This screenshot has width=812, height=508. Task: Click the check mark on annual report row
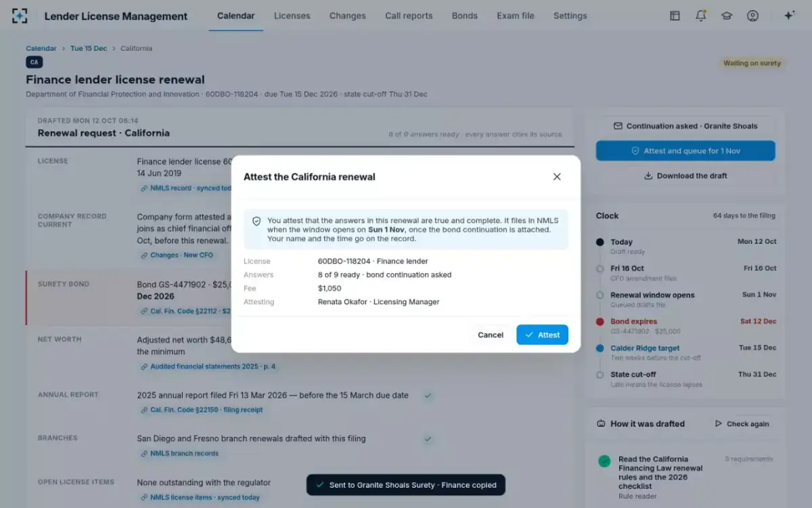tap(428, 395)
